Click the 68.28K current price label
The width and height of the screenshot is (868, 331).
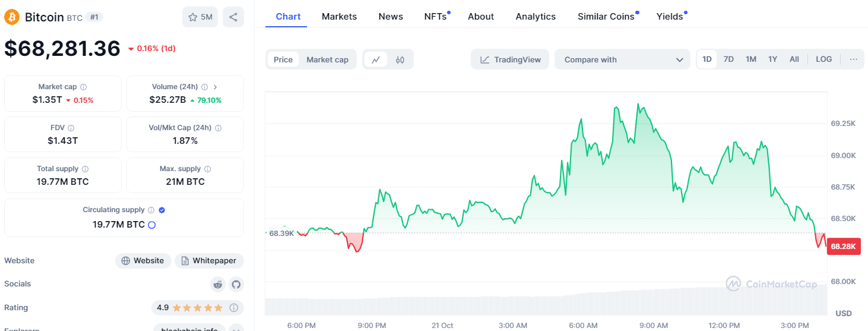click(843, 246)
